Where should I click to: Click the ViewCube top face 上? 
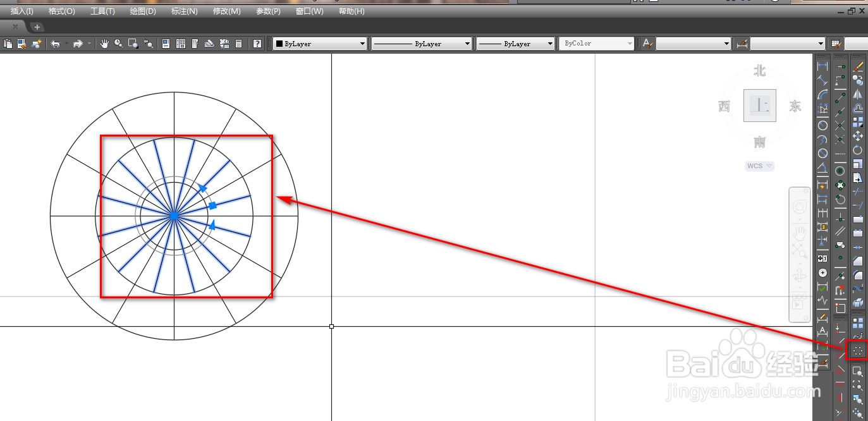point(760,106)
